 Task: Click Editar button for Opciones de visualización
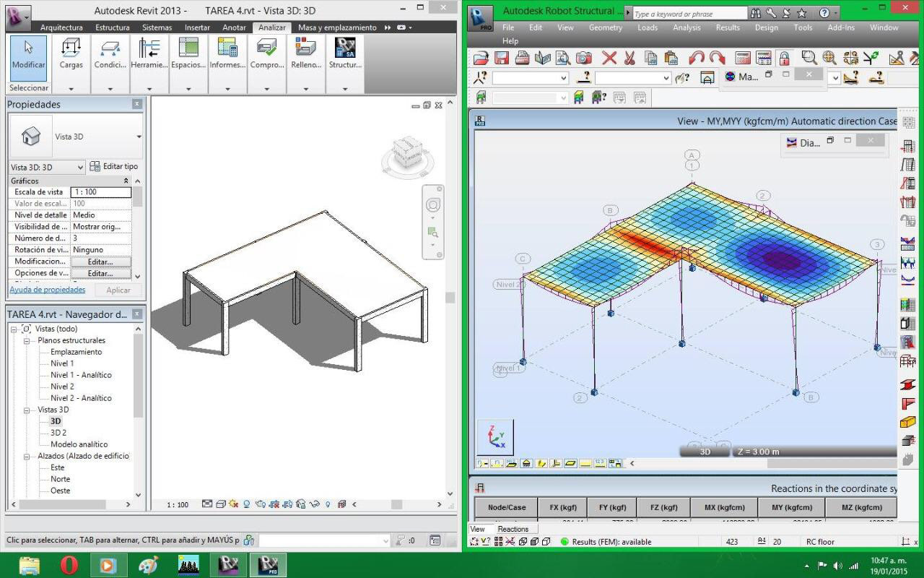click(x=101, y=273)
